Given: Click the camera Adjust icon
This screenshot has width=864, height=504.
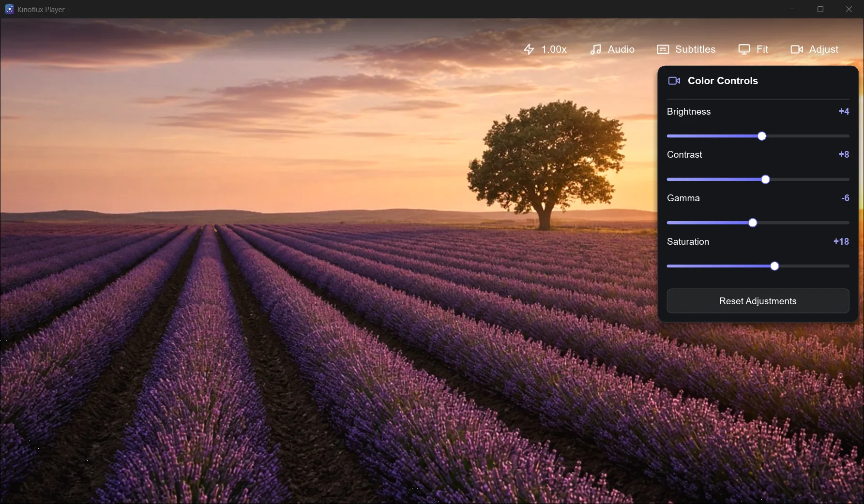Looking at the screenshot, I should [x=797, y=49].
